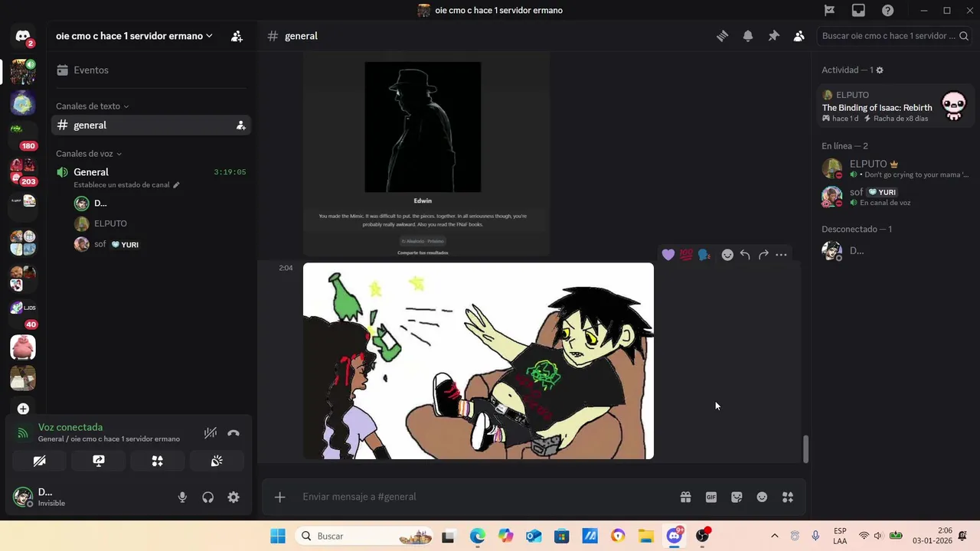Screen dimensions: 980x551
Task: Collapse the Canales de voz category
Action: 88,154
